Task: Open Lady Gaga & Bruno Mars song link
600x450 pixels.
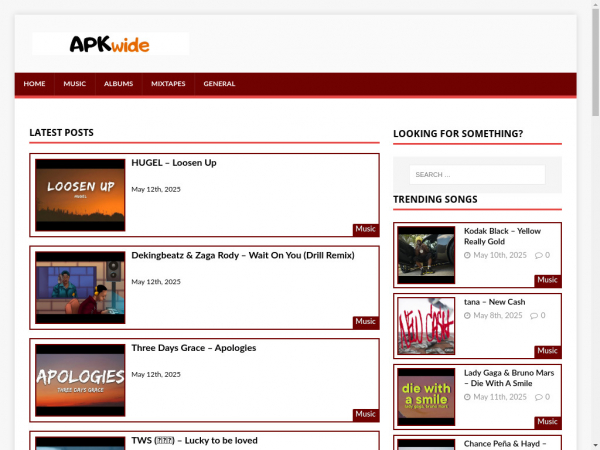Action: coord(509,378)
